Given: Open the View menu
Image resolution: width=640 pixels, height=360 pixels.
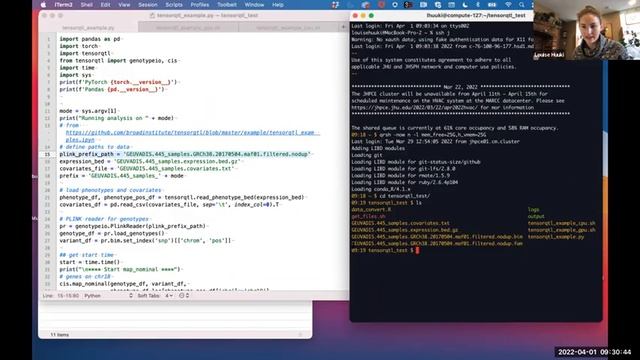Looking at the screenshot, I should point(124,5).
